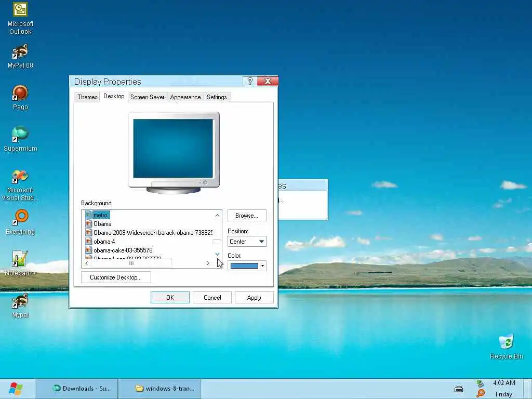Click the Cancel button
Image resolution: width=532 pixels, height=399 pixels.
(x=212, y=298)
